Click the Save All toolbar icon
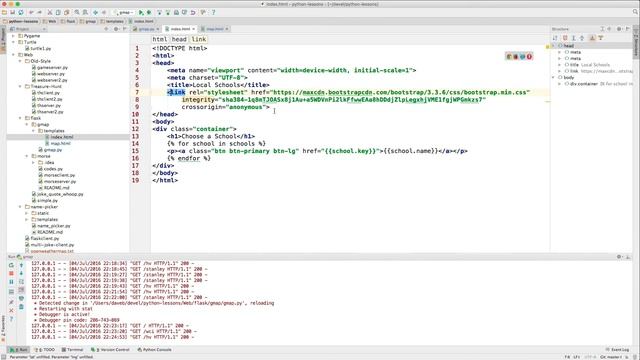Screen dimensions: 640x360 tap(12, 13)
